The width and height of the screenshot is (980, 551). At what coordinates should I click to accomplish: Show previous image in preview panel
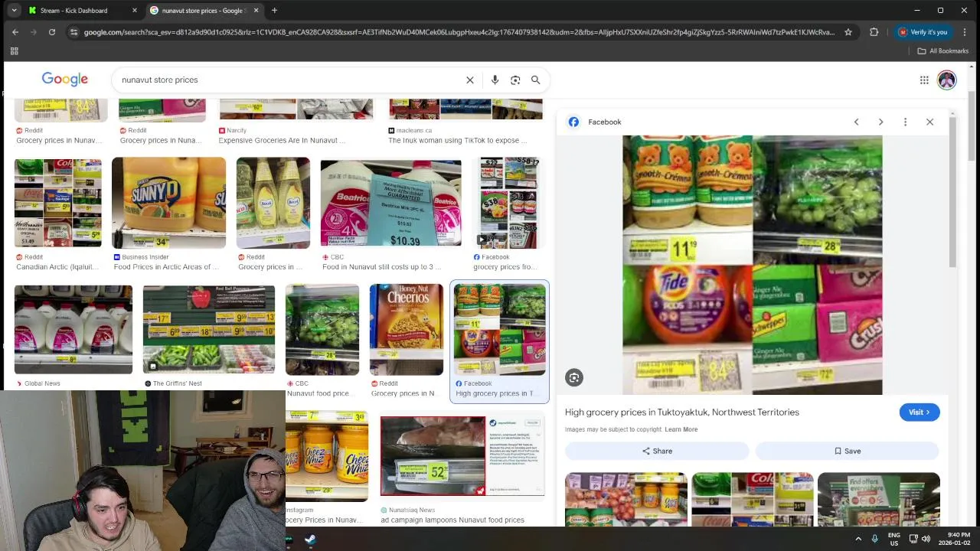pyautogui.click(x=856, y=122)
